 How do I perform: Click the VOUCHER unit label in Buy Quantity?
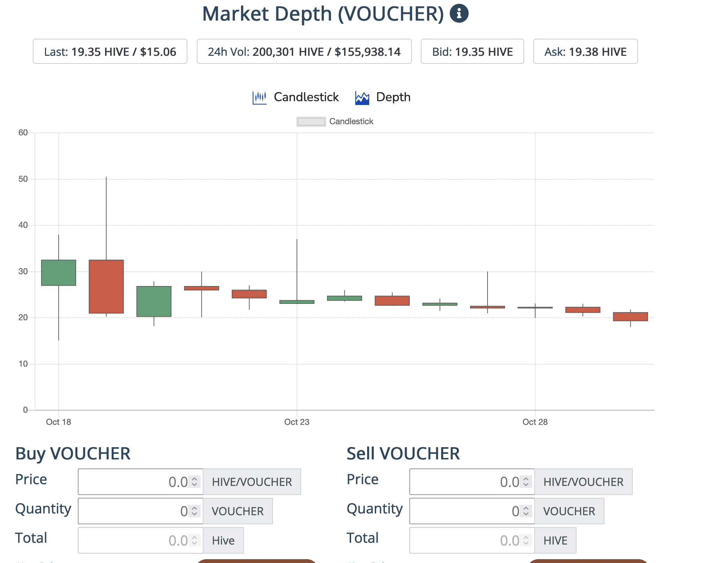click(x=238, y=511)
